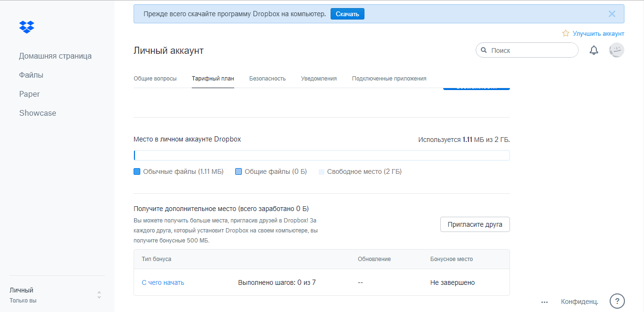Open Домашняя страница in sidebar
Viewport: 644px width, 312px height.
55,56
